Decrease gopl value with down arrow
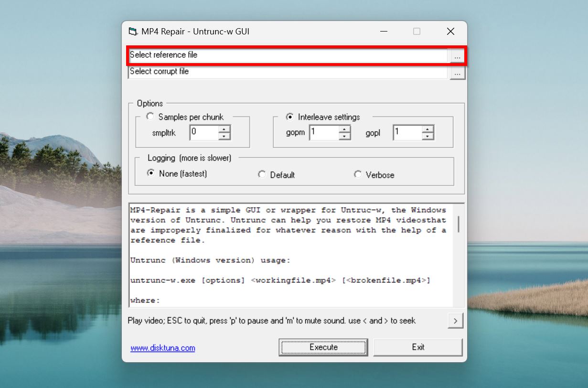Image resolution: width=588 pixels, height=388 pixels. pos(428,136)
